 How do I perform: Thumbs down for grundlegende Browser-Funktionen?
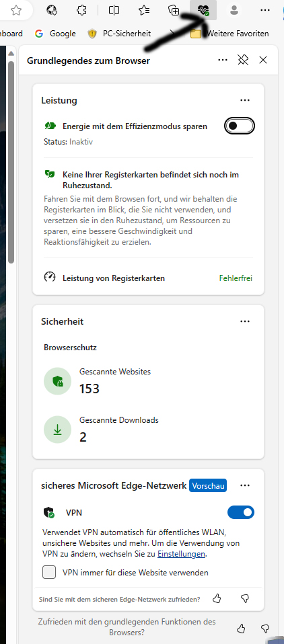click(266, 628)
